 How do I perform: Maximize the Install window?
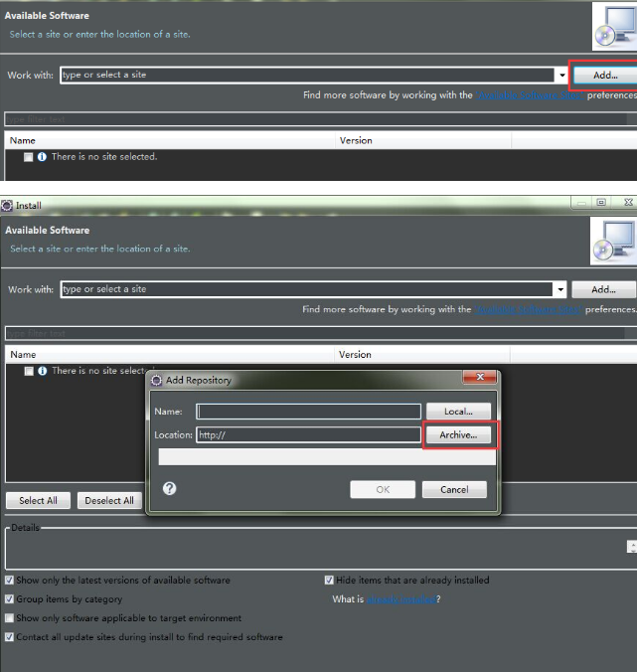[601, 202]
